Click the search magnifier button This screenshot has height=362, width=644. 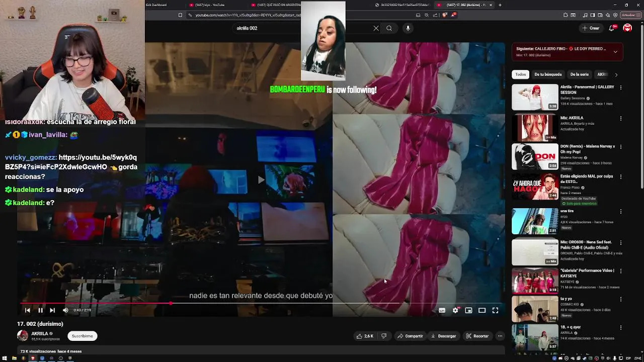389,28
